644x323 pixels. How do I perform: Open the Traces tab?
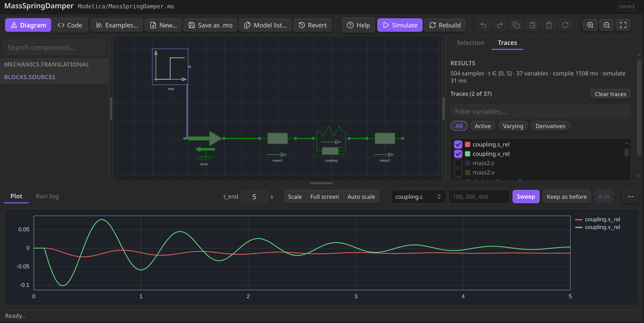tap(507, 43)
